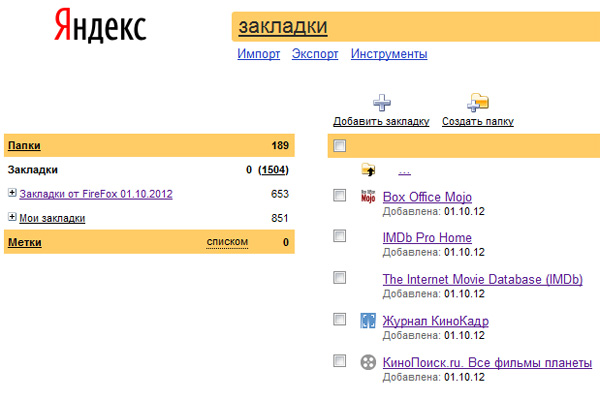Tick The Internet Movie Database checkbox

[x=340, y=278]
